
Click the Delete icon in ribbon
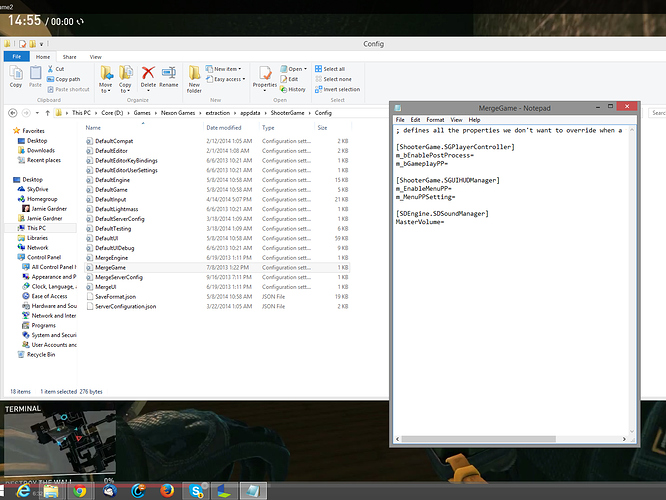(x=148, y=74)
